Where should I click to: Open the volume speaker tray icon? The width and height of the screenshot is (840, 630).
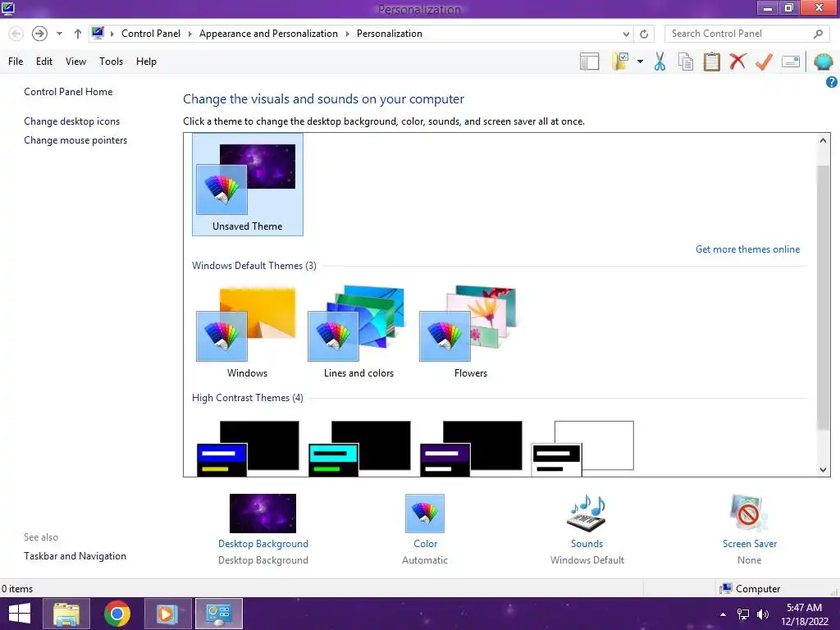tap(762, 614)
